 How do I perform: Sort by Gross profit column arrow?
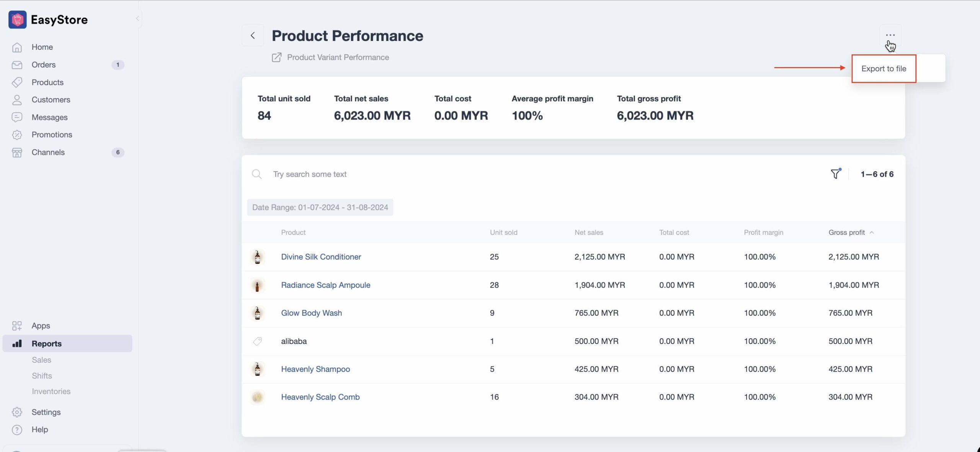872,233
